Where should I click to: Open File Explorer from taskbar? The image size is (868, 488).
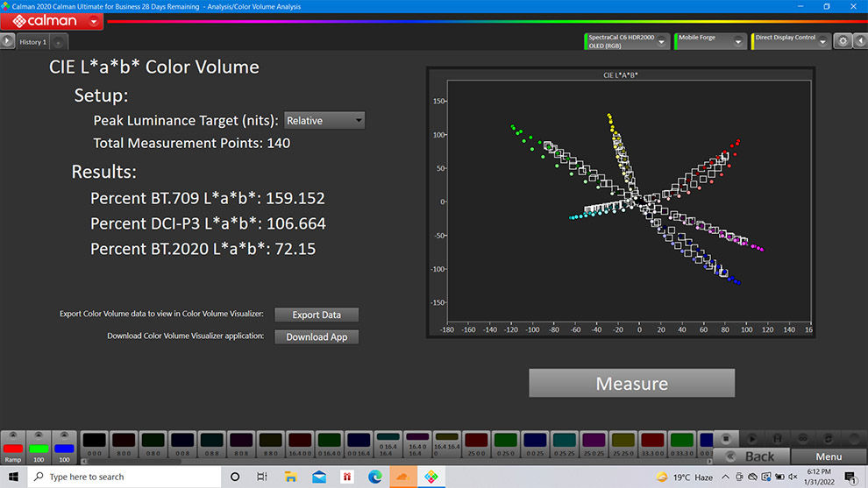(290, 477)
